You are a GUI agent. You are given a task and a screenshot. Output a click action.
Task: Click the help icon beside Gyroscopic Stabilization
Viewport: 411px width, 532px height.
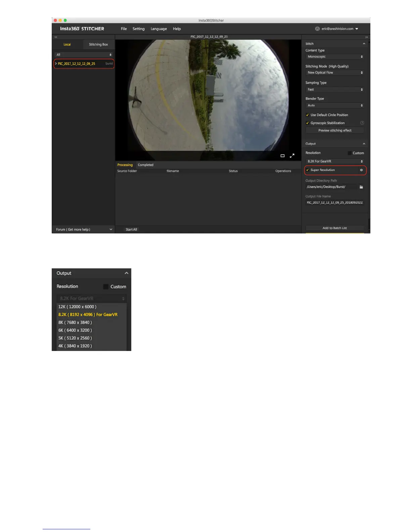[x=362, y=123]
